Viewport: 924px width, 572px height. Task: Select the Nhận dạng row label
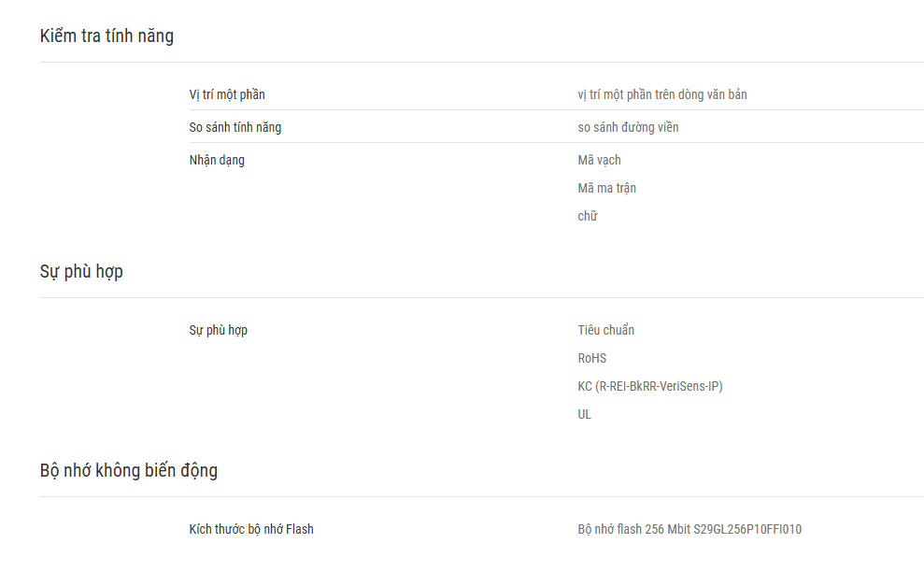[217, 161]
